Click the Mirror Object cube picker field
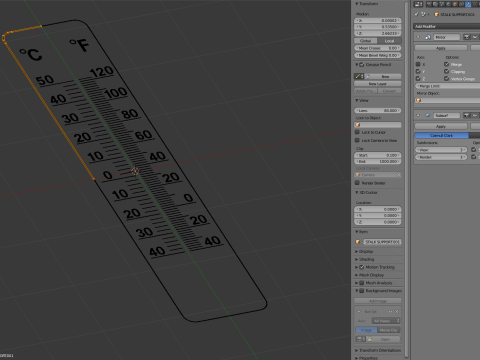This screenshot has height=360, width=480. click(447, 100)
